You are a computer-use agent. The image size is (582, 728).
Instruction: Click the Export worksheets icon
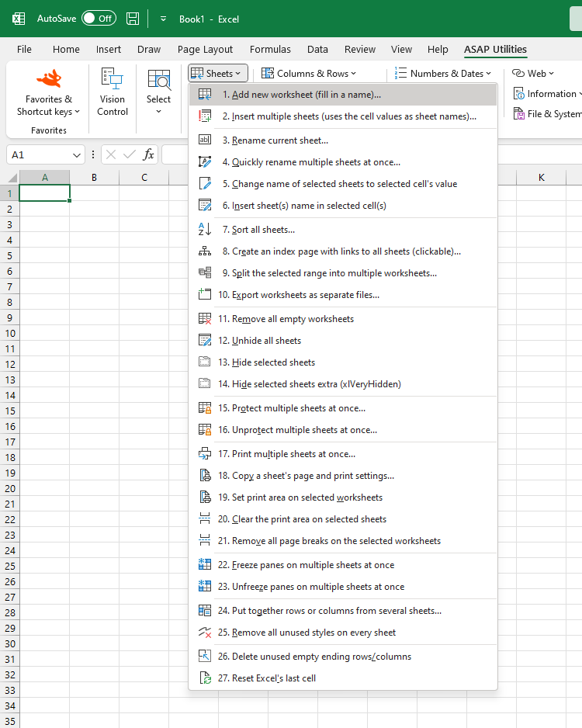click(205, 294)
